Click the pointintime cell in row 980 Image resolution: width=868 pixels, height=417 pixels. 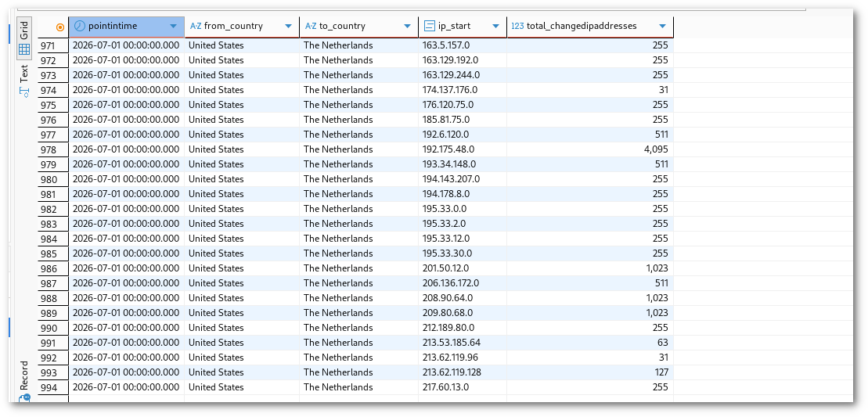(126, 179)
